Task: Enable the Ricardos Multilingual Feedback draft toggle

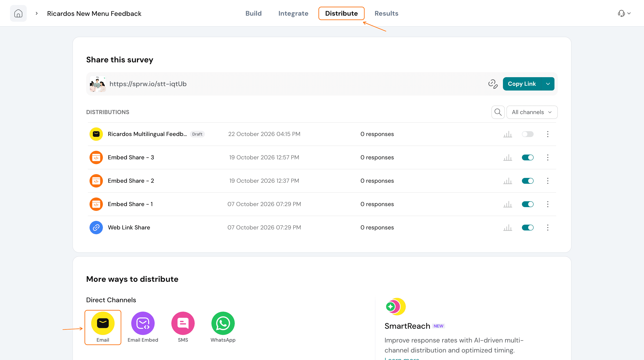Action: [528, 134]
